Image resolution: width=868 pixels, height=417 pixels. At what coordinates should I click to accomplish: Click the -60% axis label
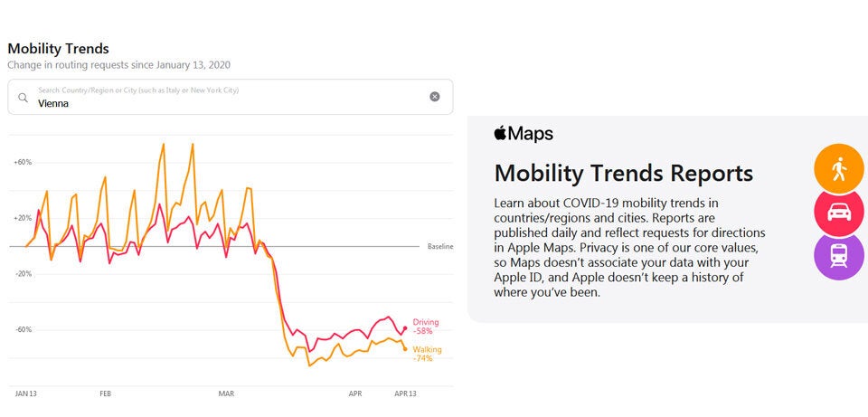click(x=23, y=329)
